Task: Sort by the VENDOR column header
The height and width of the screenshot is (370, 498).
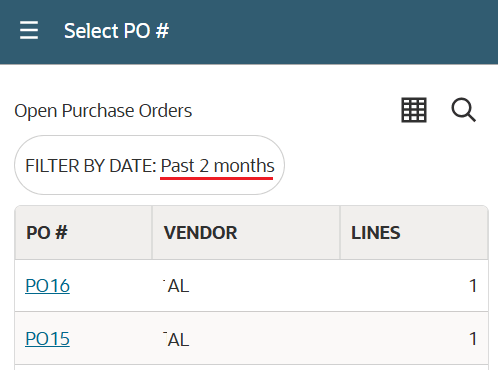Action: 246,233
